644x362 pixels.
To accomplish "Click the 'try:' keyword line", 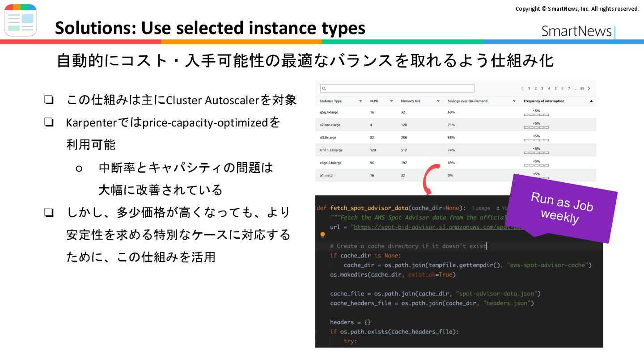I will (350, 341).
